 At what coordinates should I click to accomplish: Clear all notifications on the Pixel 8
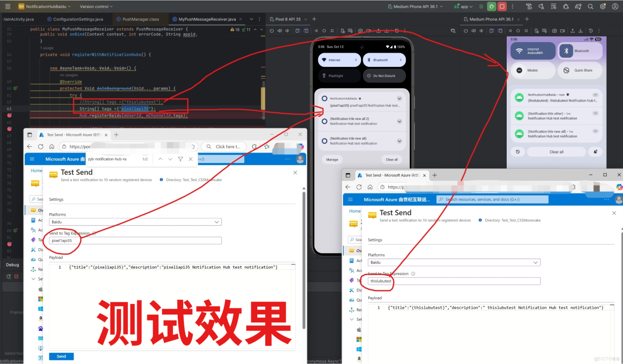click(392, 159)
